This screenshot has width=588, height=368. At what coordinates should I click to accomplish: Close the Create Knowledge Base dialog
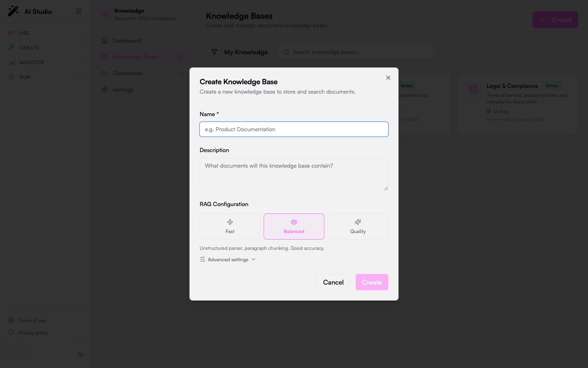pyautogui.click(x=388, y=78)
